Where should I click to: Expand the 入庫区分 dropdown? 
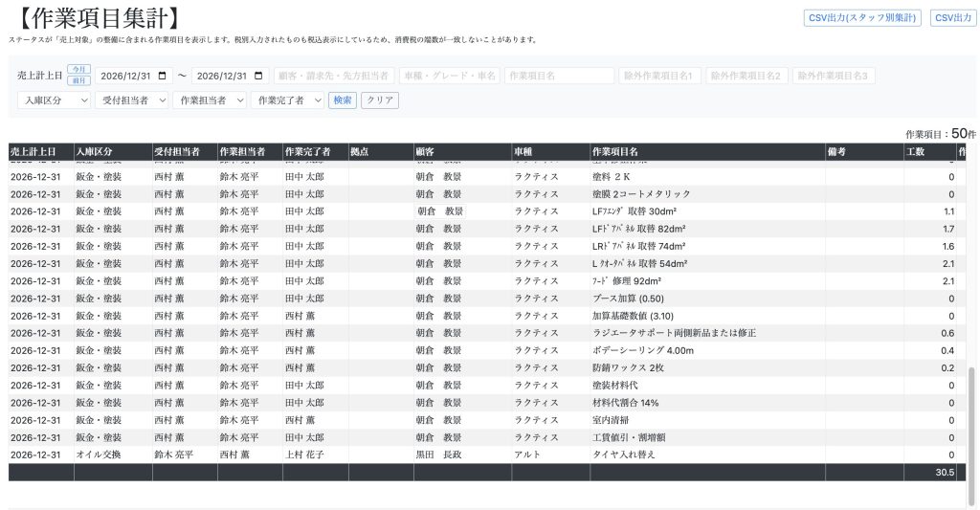(55, 100)
